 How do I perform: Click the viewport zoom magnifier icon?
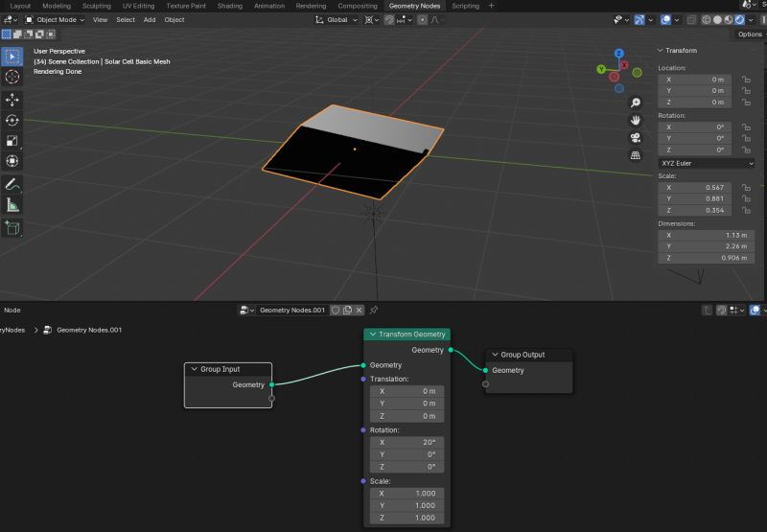636,103
